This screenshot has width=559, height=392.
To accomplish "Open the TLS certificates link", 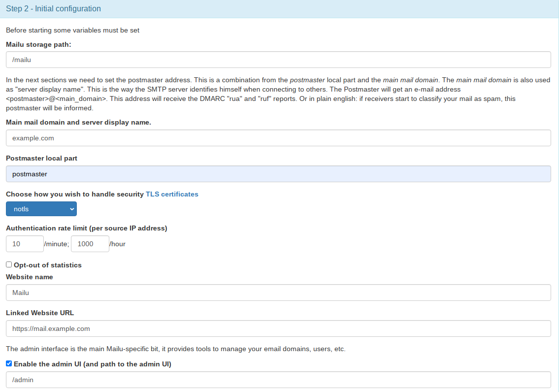I will (172, 194).
